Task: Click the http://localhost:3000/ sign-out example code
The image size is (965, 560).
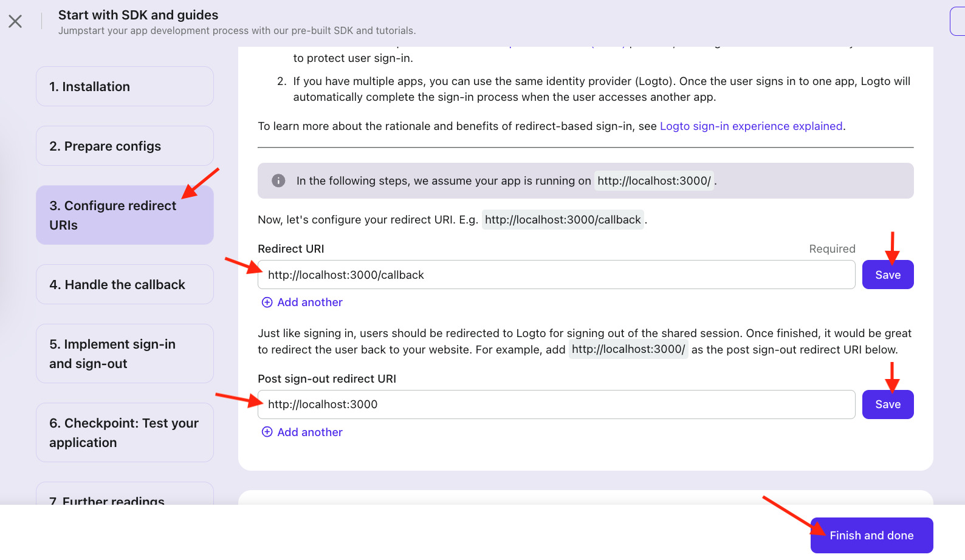Action: coord(628,349)
